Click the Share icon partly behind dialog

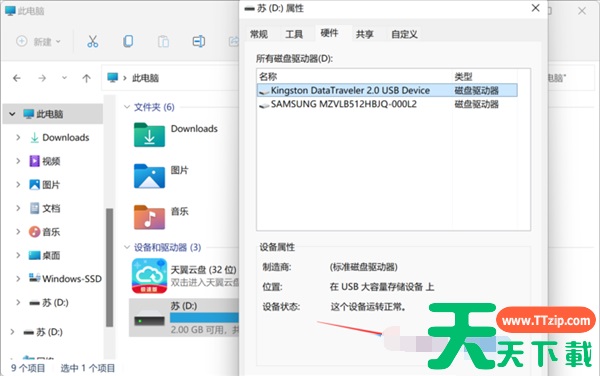pos(233,41)
